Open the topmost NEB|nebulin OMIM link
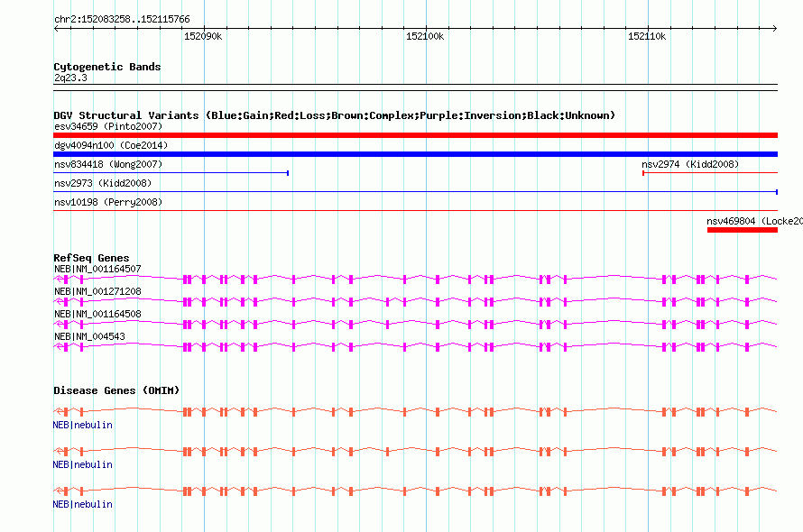The width and height of the screenshot is (803, 532). point(82,425)
